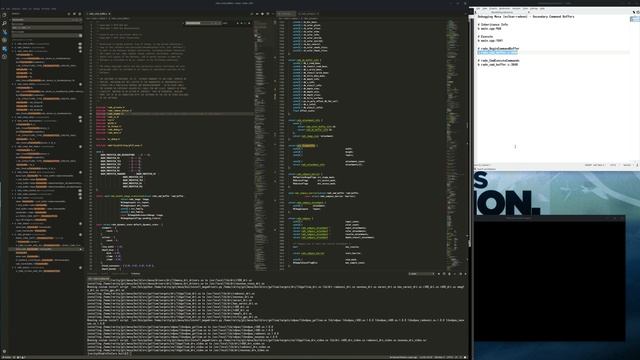640x360 pixels.
Task: Go to next match in find widget
Action: [x=241, y=23]
